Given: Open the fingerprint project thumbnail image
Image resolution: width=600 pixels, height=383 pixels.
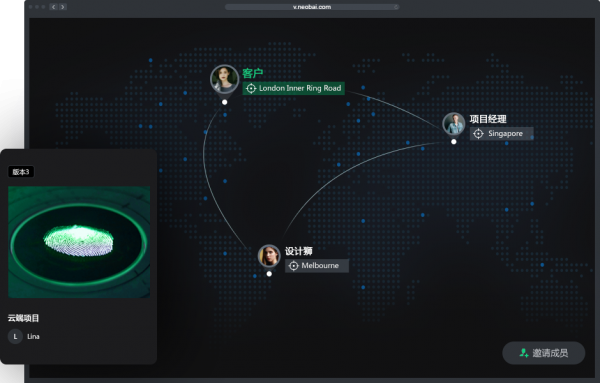Looking at the screenshot, I should tap(79, 242).
